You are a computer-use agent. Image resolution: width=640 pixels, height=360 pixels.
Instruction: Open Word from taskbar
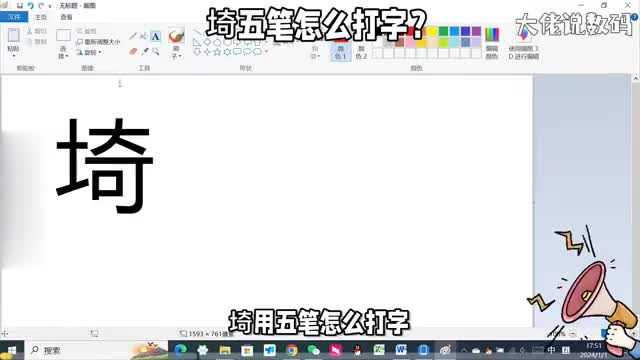coord(401,350)
